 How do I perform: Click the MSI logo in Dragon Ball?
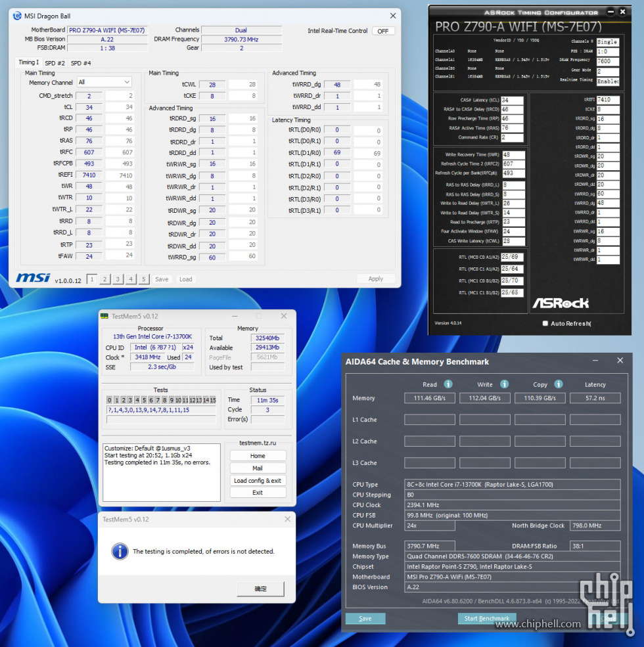34,278
